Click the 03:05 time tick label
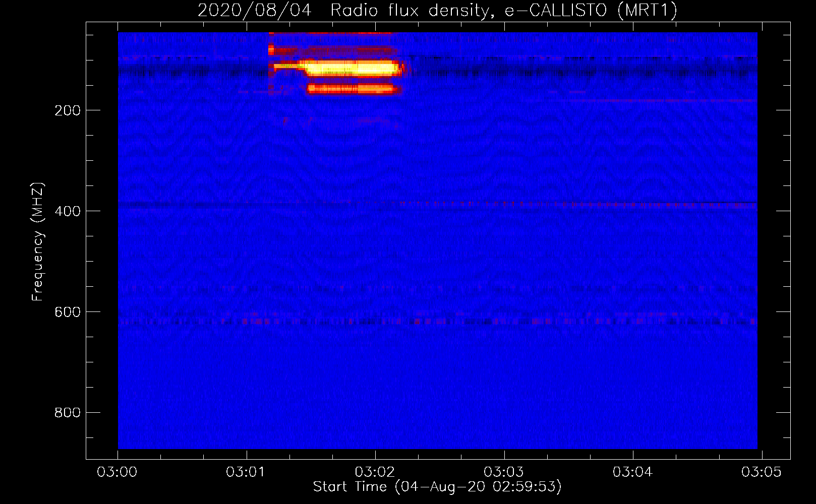 click(x=762, y=472)
